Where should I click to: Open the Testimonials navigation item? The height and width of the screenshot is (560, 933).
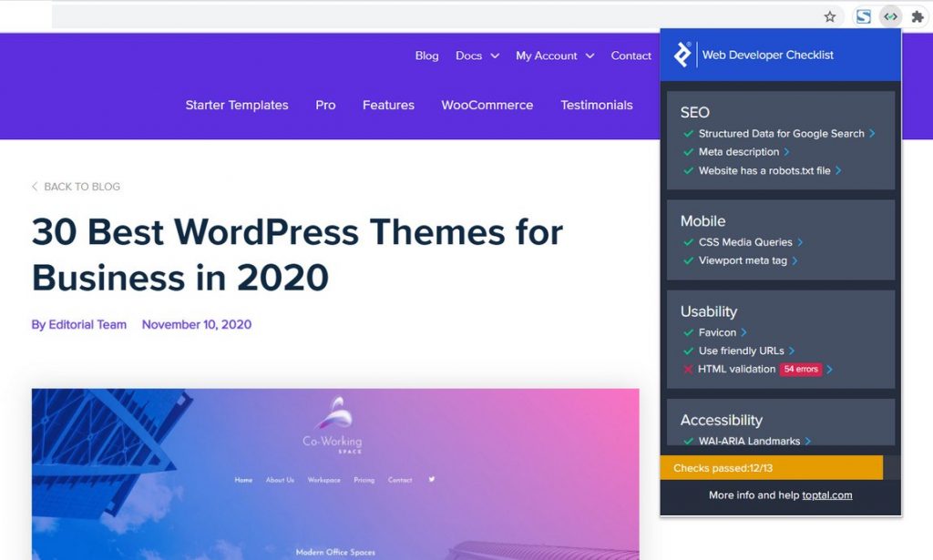[x=597, y=105]
